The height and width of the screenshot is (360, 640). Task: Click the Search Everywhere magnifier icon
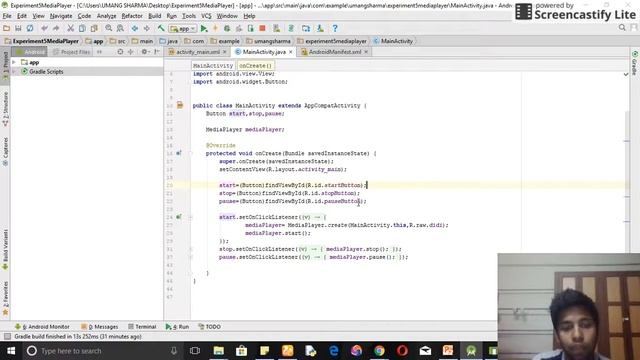622,28
